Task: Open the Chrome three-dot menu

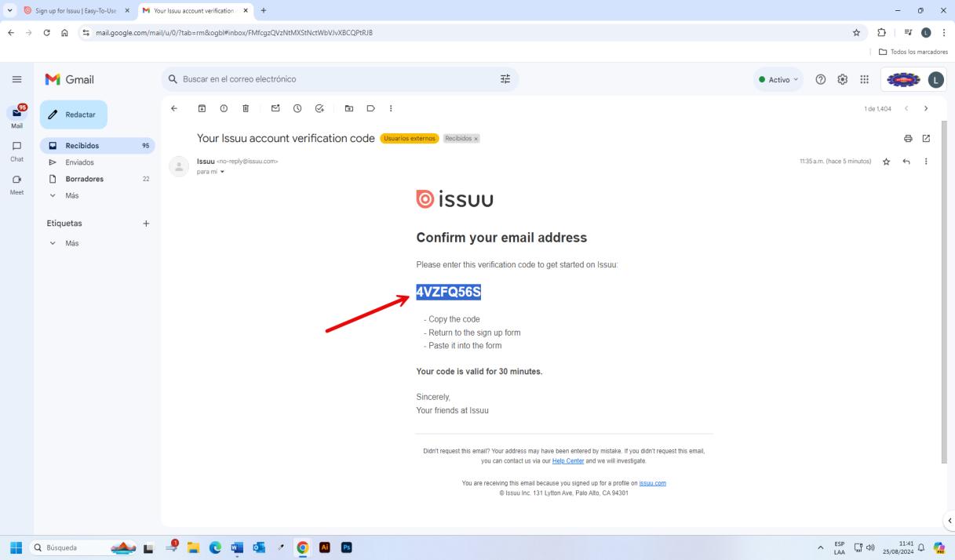Action: click(943, 33)
